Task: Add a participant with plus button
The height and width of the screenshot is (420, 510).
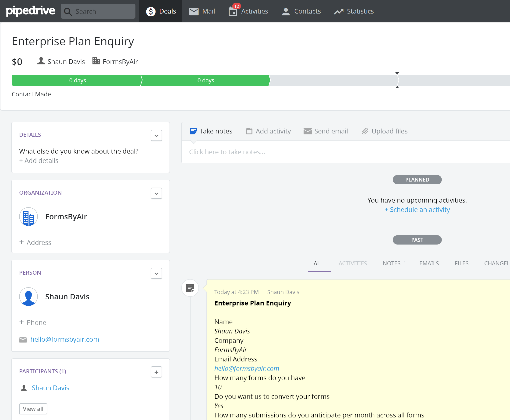Action: pos(156,372)
